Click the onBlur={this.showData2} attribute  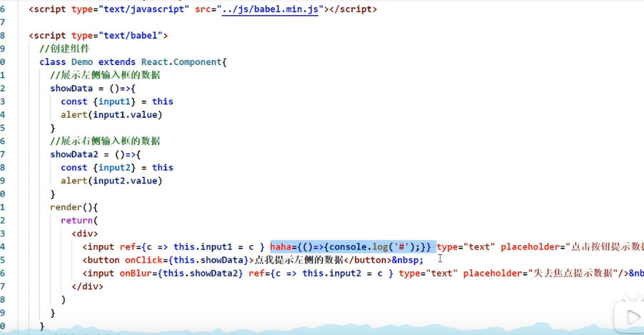click(181, 273)
